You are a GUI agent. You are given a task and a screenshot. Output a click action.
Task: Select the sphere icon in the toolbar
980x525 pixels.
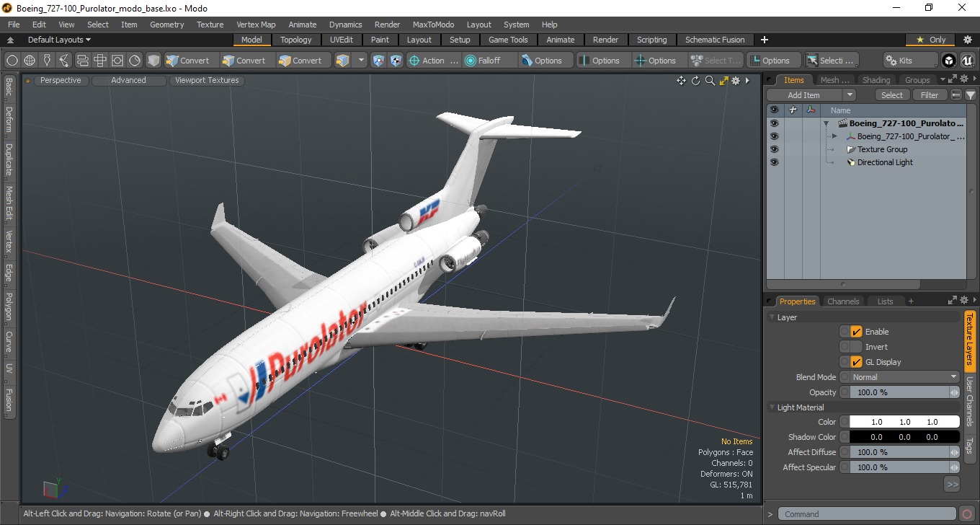coord(12,61)
